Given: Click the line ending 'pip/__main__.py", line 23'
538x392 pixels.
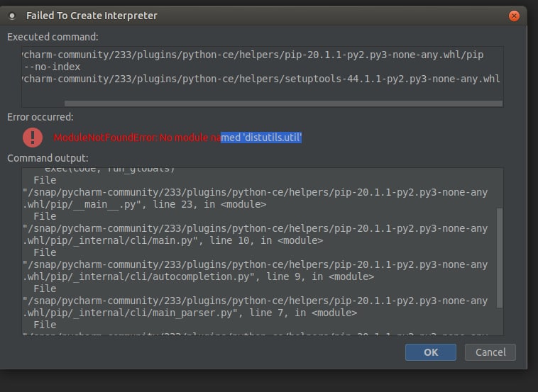Looking at the screenshot, I should click(145, 205).
